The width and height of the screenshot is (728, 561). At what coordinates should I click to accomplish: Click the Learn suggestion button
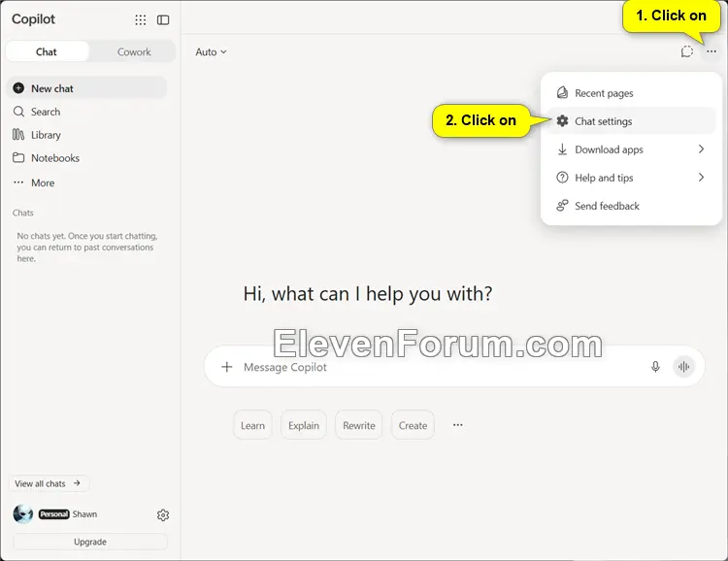252,425
